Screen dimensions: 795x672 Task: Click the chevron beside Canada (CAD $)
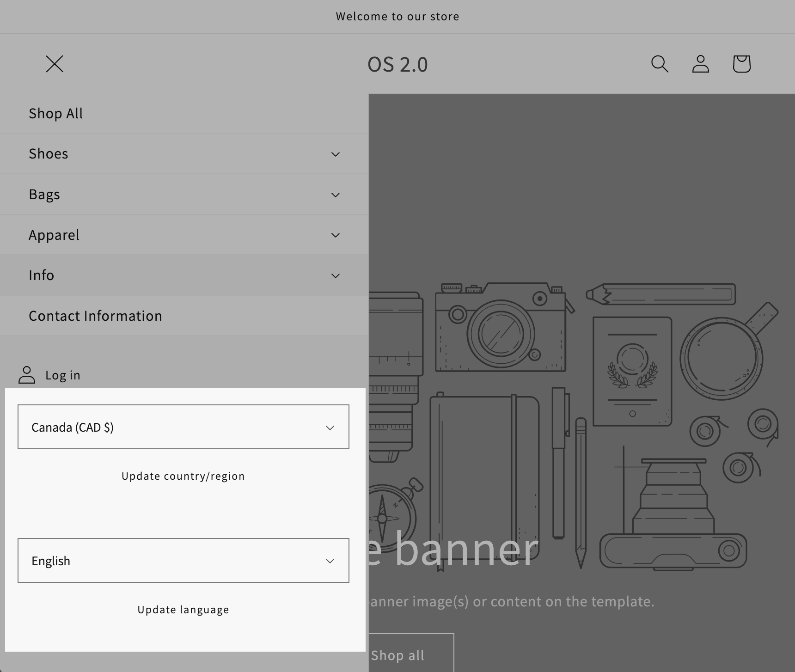click(330, 427)
